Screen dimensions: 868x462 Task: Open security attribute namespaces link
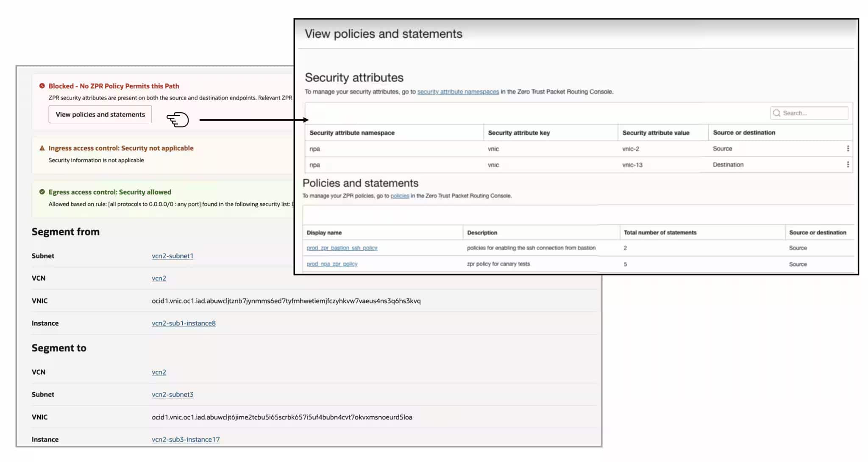(x=458, y=92)
